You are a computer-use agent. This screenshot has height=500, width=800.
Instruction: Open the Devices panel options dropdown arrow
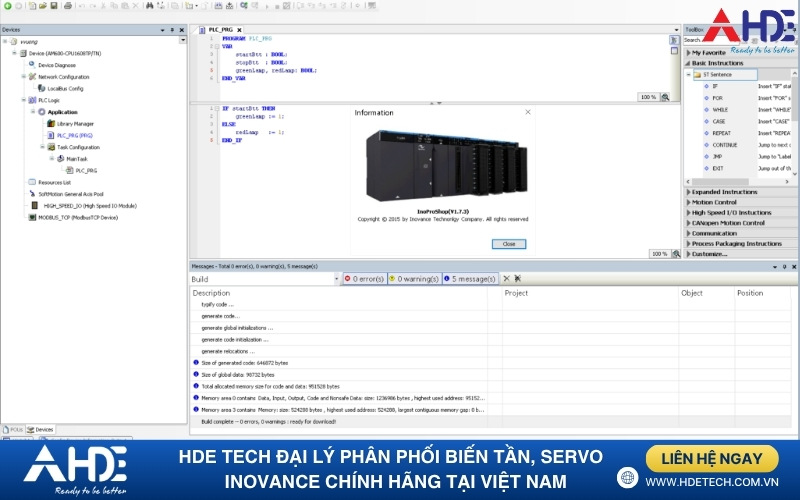point(162,30)
